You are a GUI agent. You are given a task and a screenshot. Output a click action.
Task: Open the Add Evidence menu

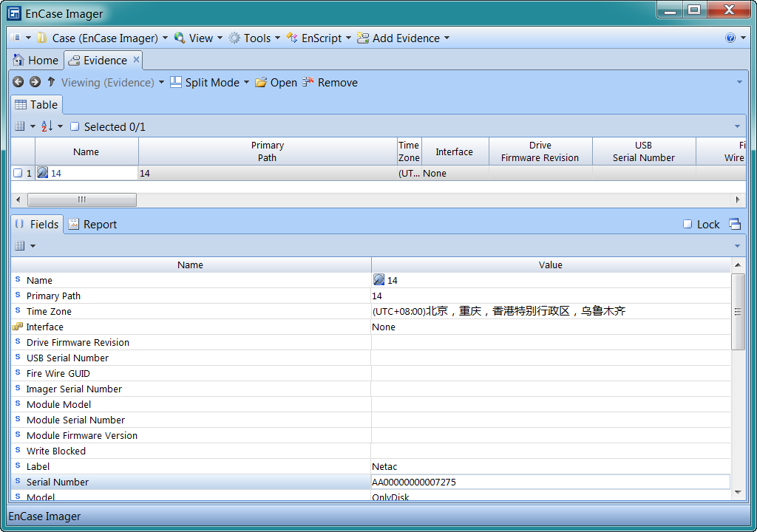403,38
